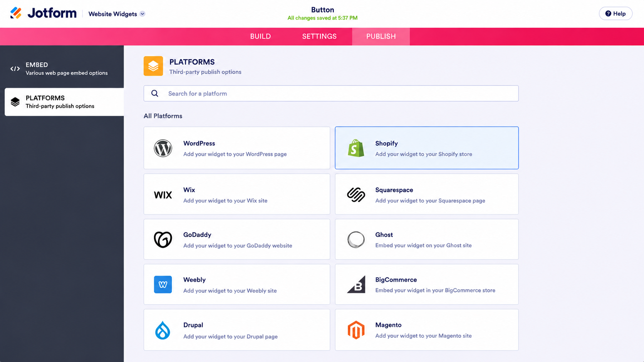Click 'Add your widget to your Magento site'
Viewport: 644px width, 362px height.
click(x=423, y=336)
